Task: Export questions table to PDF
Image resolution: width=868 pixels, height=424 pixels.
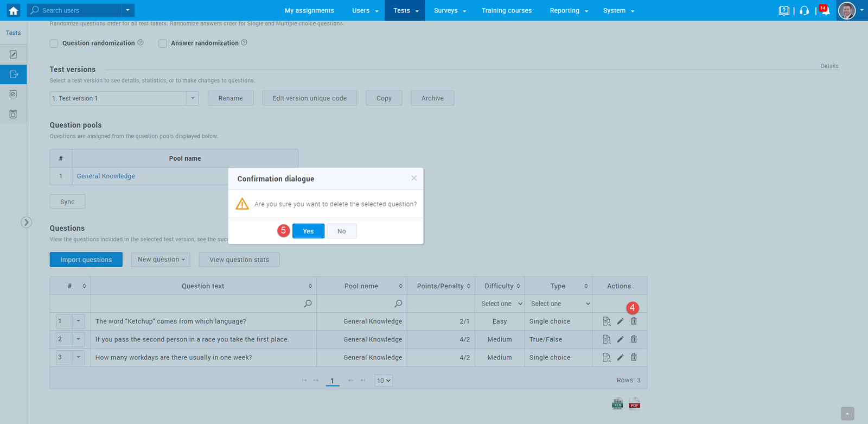Action: click(634, 404)
